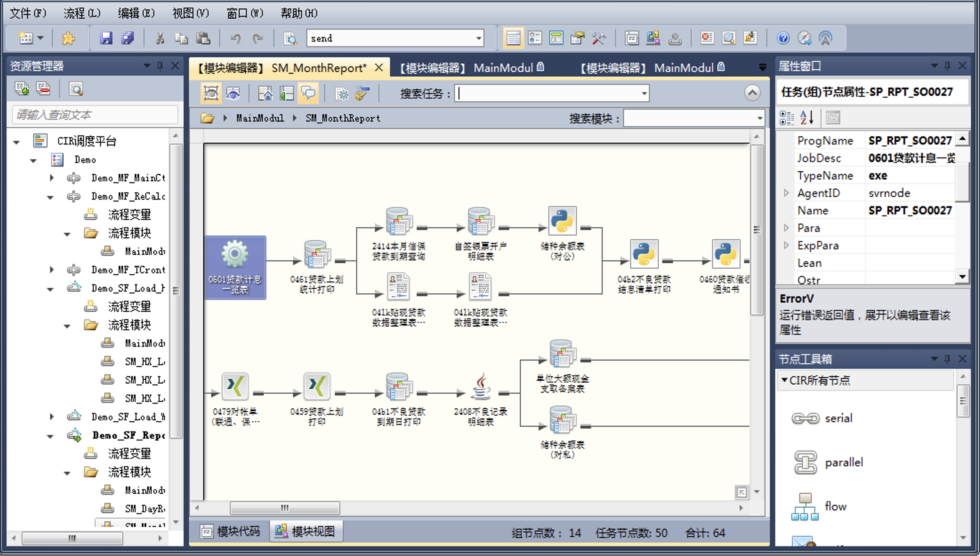Viewport: 980px width, 556px height.
Task: Click inside the 搜索任务 input field
Action: click(x=534, y=93)
